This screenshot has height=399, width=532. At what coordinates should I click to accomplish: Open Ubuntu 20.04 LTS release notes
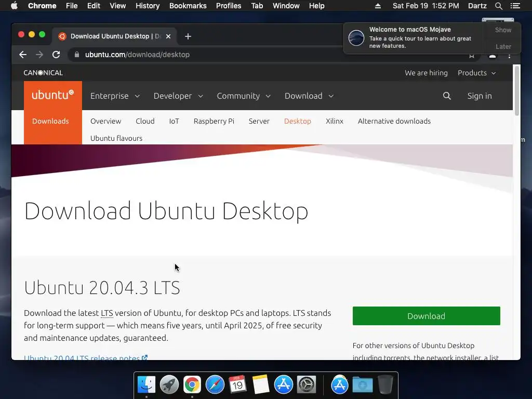pyautogui.click(x=86, y=357)
